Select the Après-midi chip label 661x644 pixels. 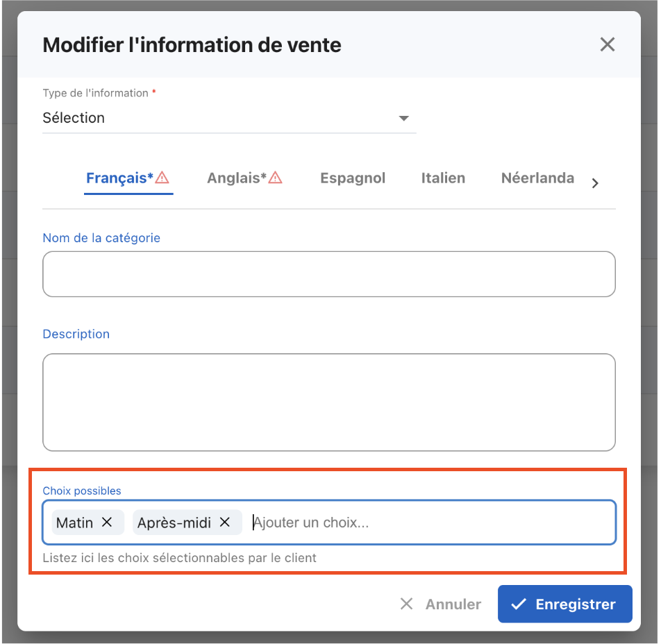[x=174, y=523]
